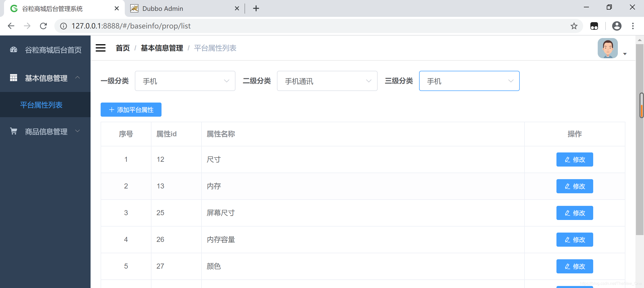Click 修改 on the 颜色 attribute row
The height and width of the screenshot is (288, 644).
pos(575,266)
